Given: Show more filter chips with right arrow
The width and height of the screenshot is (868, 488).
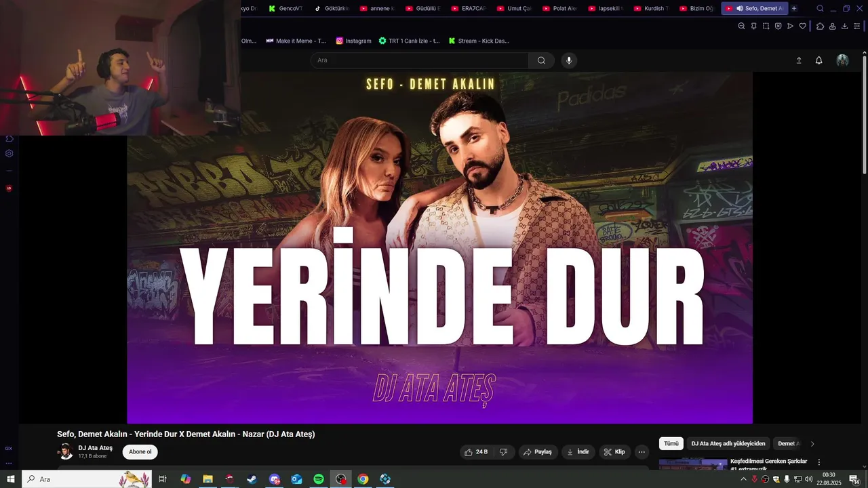Looking at the screenshot, I should click(812, 444).
